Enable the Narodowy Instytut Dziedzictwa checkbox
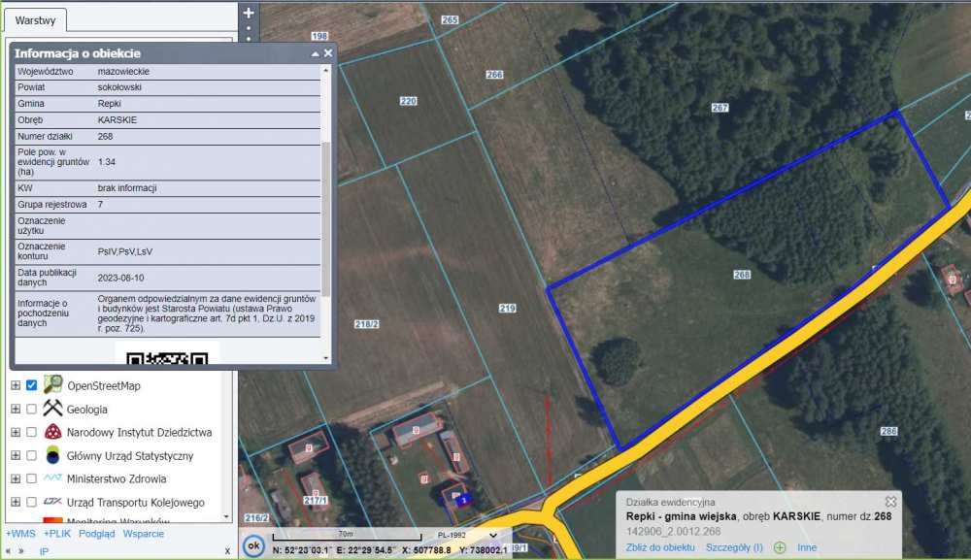 [x=32, y=432]
